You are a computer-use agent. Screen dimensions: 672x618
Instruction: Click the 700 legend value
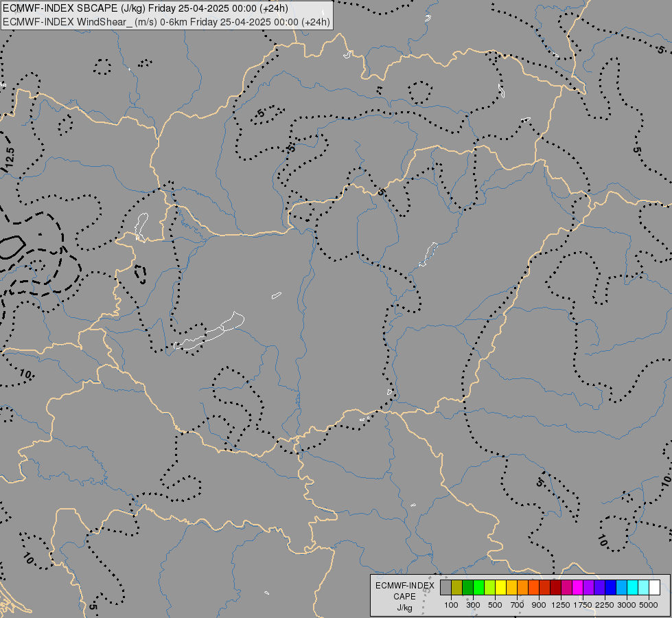[518, 605]
